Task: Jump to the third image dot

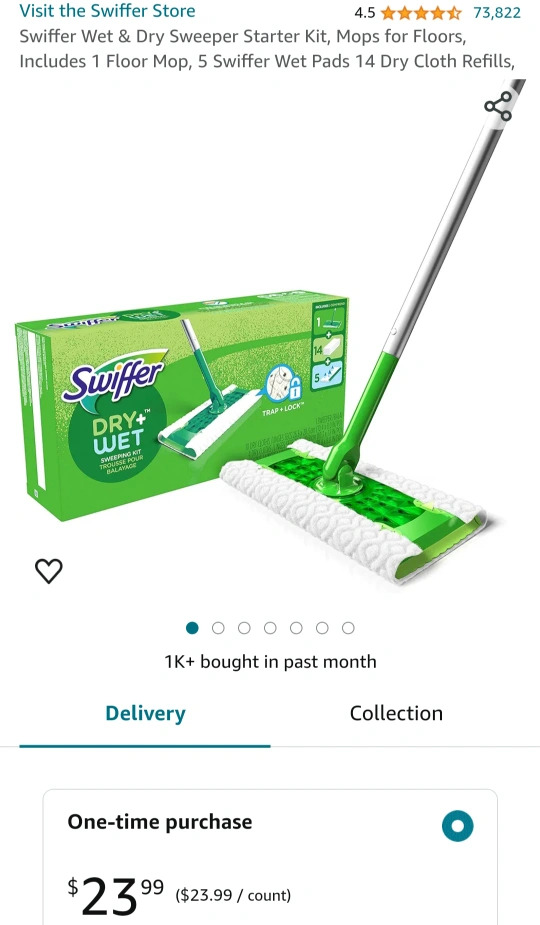Action: pyautogui.click(x=244, y=628)
